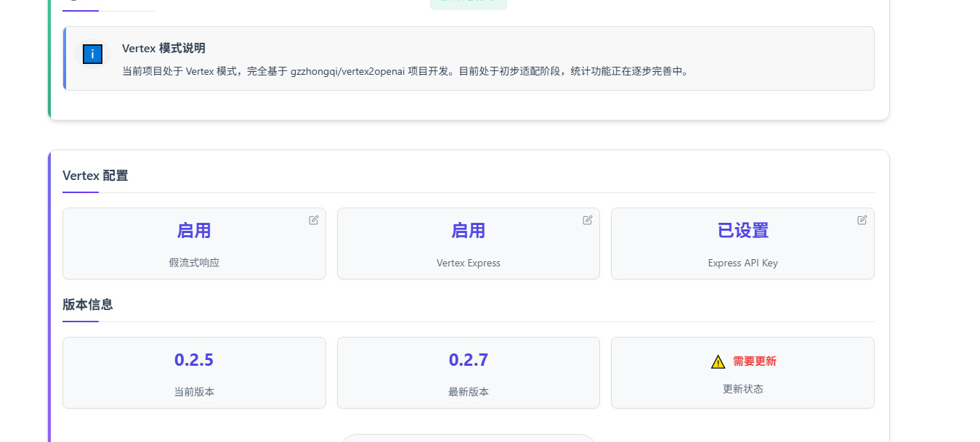The height and width of the screenshot is (442, 980).
Task: Click the 假流式响应 label
Action: [194, 263]
